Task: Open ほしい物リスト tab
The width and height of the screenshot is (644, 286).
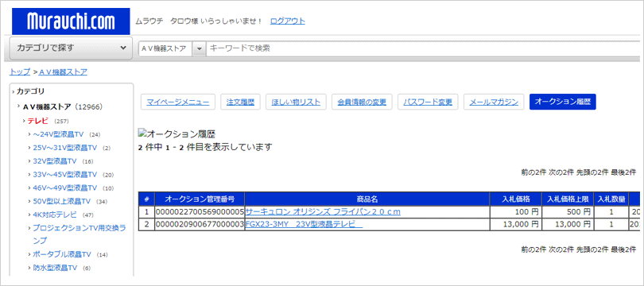Action: coord(296,102)
